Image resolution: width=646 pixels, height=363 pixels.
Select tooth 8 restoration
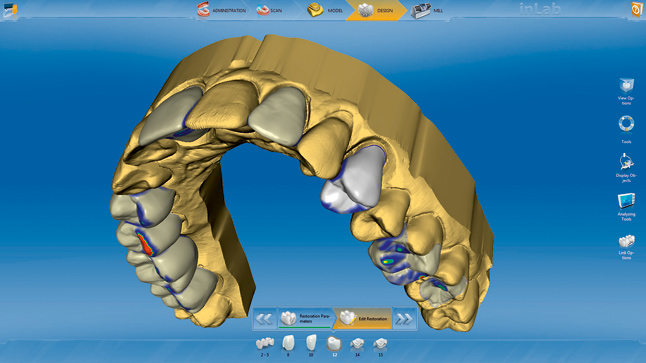pyautogui.click(x=288, y=345)
